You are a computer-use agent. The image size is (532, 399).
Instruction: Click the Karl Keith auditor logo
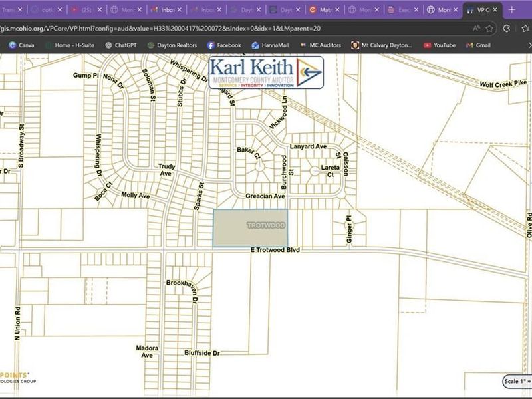(266, 73)
